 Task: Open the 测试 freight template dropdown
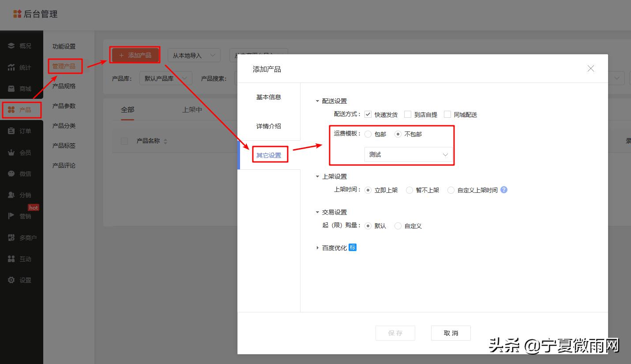click(x=408, y=154)
